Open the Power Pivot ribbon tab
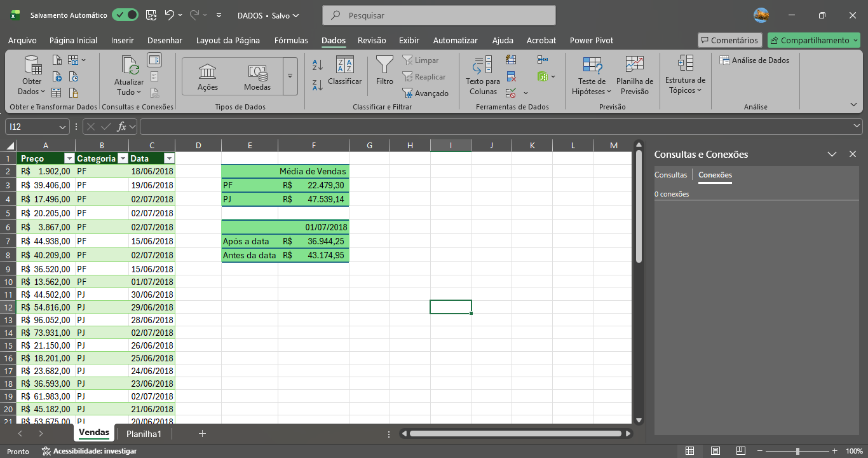Viewport: 868px width, 458px height. tap(592, 40)
